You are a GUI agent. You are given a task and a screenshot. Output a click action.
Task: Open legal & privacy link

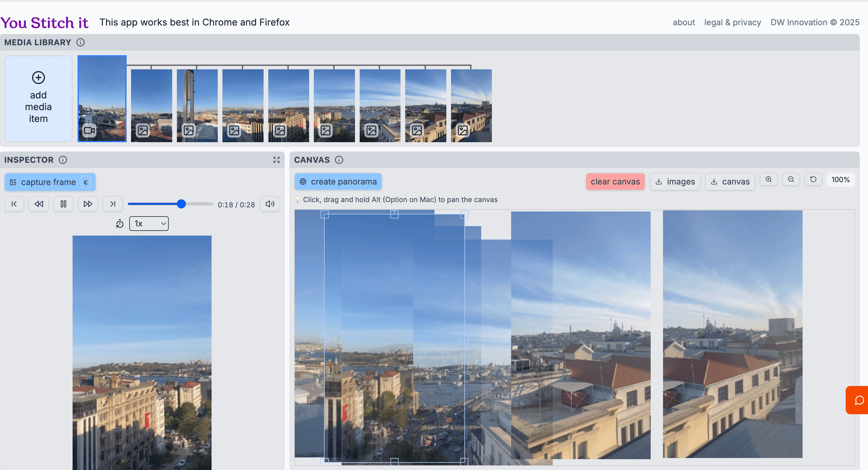click(x=733, y=22)
